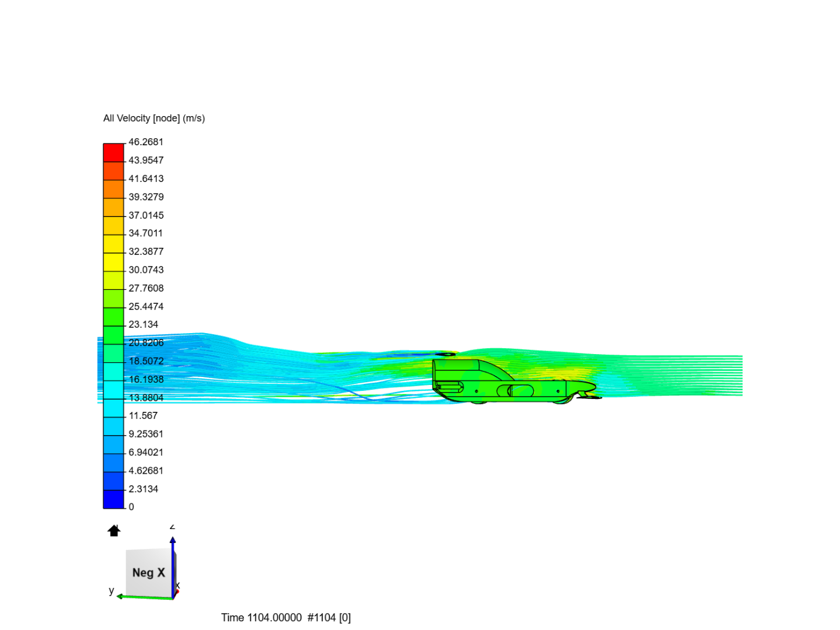The height and width of the screenshot is (630, 840).
Task: Click the legend value 4.62681
Action: [x=146, y=471]
